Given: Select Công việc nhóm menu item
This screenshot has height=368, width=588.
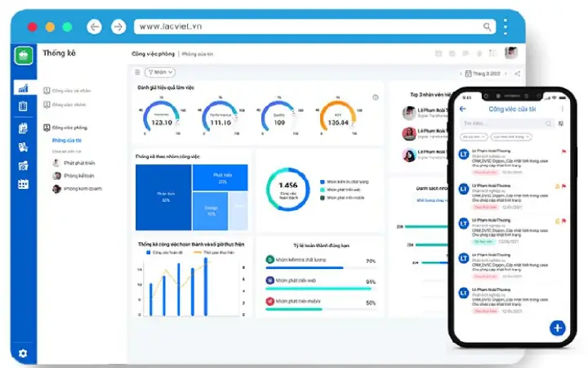Looking at the screenshot, I should point(65,105).
